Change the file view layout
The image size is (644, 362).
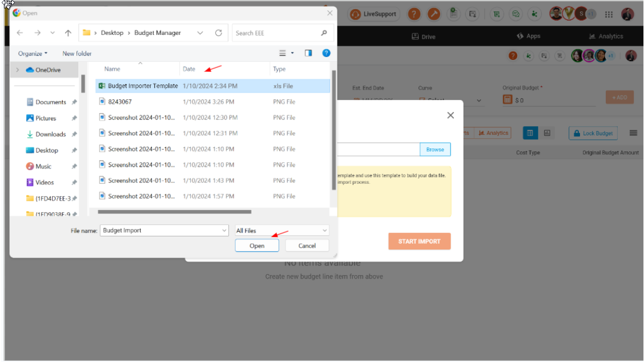[x=283, y=53]
